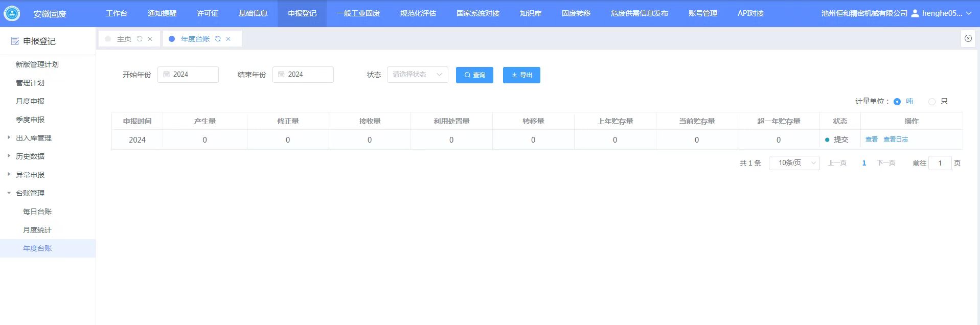Close the 年度台账 tab

coord(228,39)
